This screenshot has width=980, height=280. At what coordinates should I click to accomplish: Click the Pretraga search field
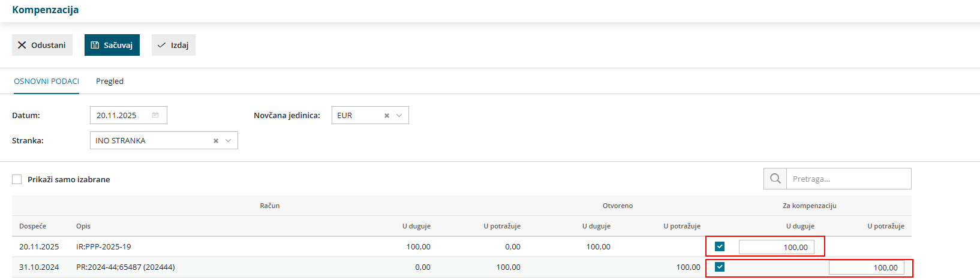[x=848, y=179]
